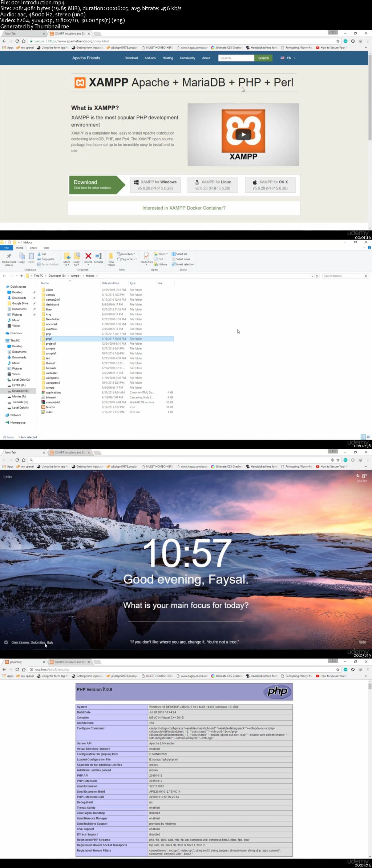Toggle the Todo panel on Momentum page
Viewport: 372px width, 868px height.
point(362,642)
